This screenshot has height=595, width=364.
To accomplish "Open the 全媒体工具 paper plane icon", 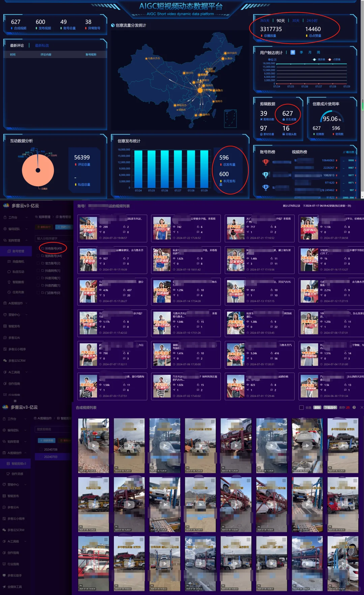I will click(4, 587).
